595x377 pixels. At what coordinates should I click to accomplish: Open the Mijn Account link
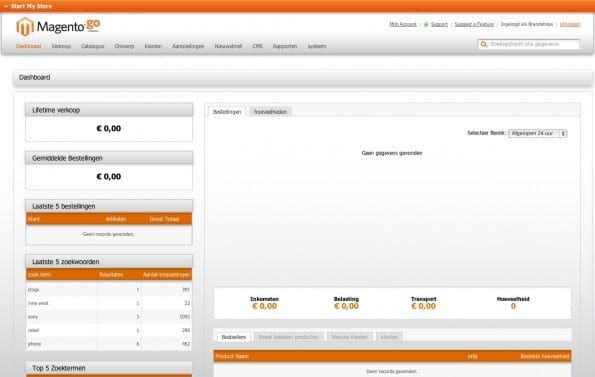coord(403,24)
